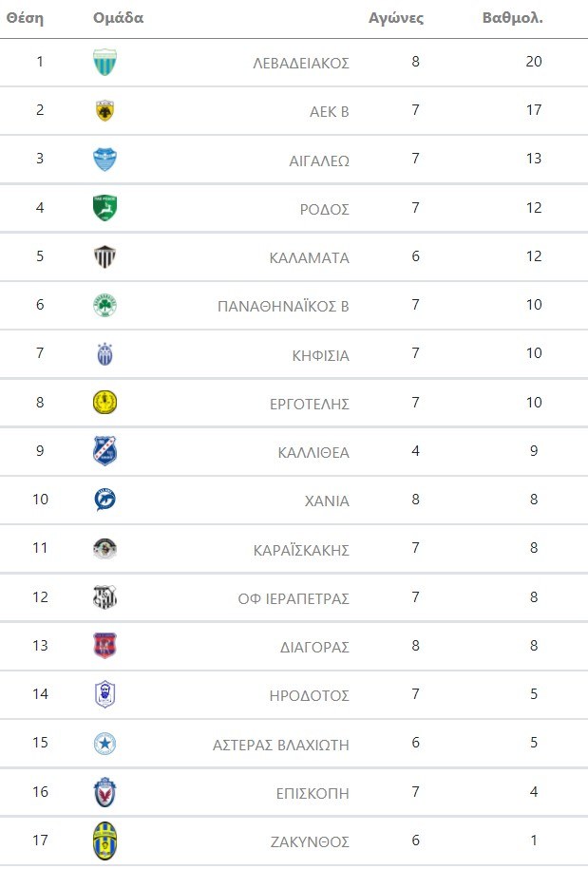Click the ΖΑΚΥΝΘΟΣ yellow and blue crest
This screenshot has height=869, width=588.
[104, 841]
